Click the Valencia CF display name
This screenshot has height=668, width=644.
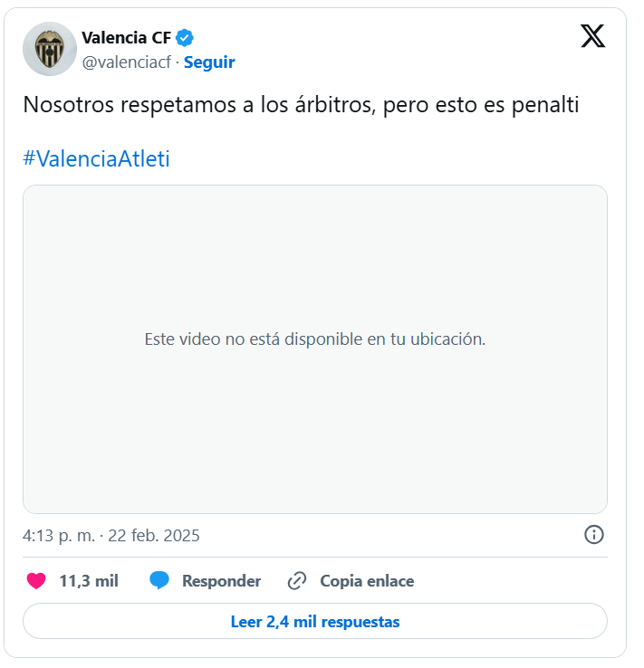[x=126, y=38]
